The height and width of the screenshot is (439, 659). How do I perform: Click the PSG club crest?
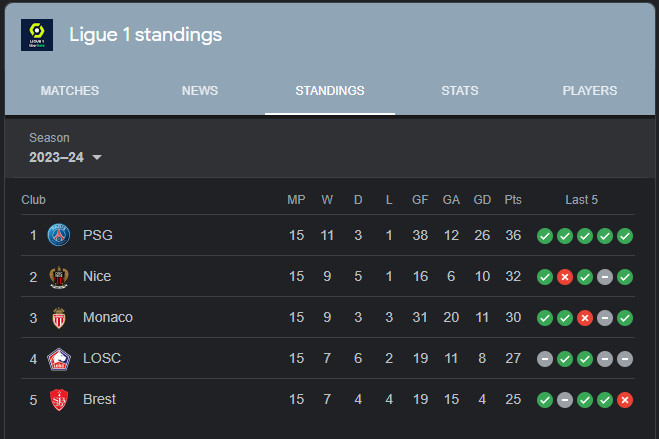[x=59, y=235]
